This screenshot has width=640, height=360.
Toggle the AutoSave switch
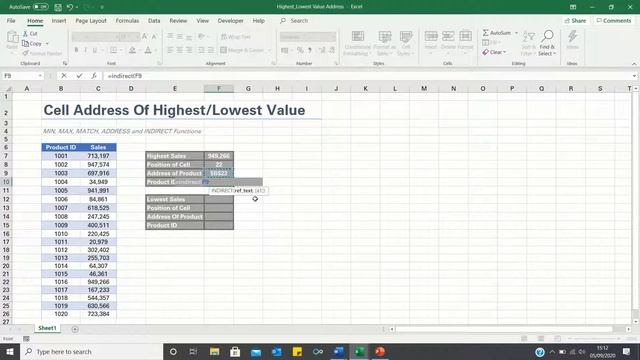41,7
